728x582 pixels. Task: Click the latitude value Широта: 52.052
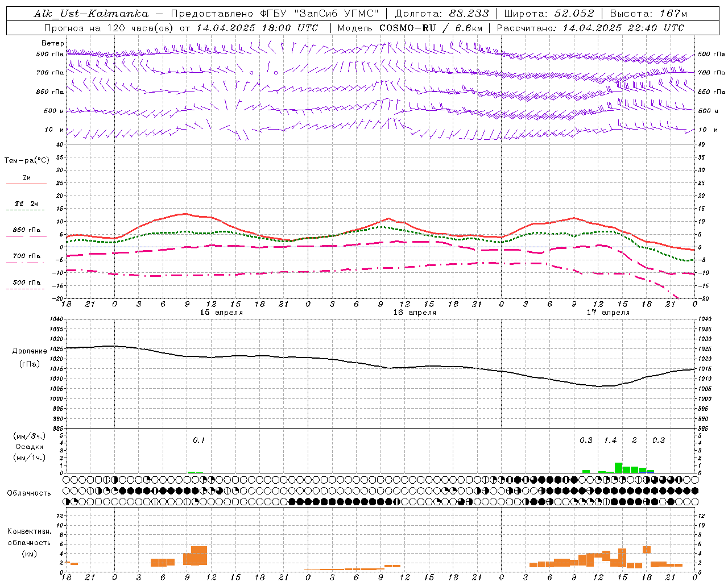click(x=549, y=14)
